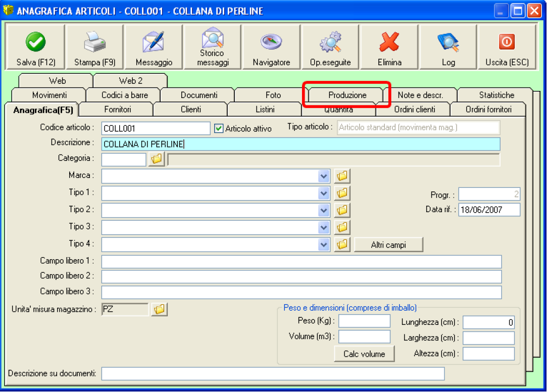
Task: Click the Calc volume button
Action: pos(364,354)
